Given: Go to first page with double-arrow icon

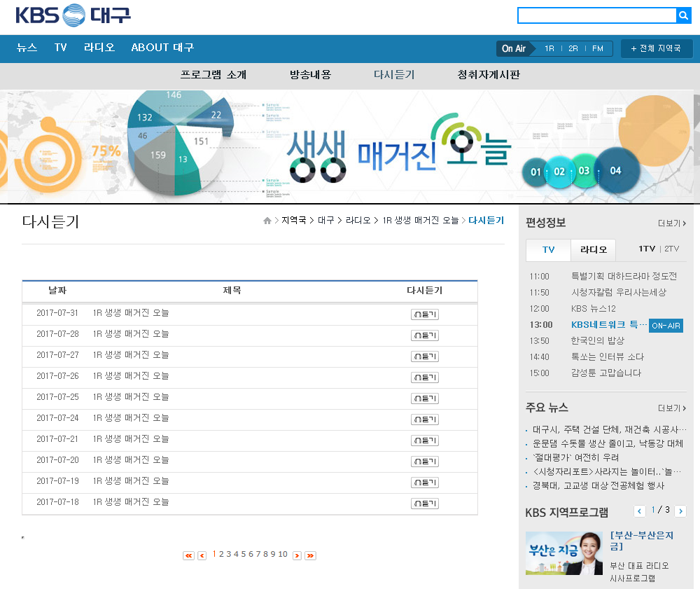Looking at the screenshot, I should 188,555.
